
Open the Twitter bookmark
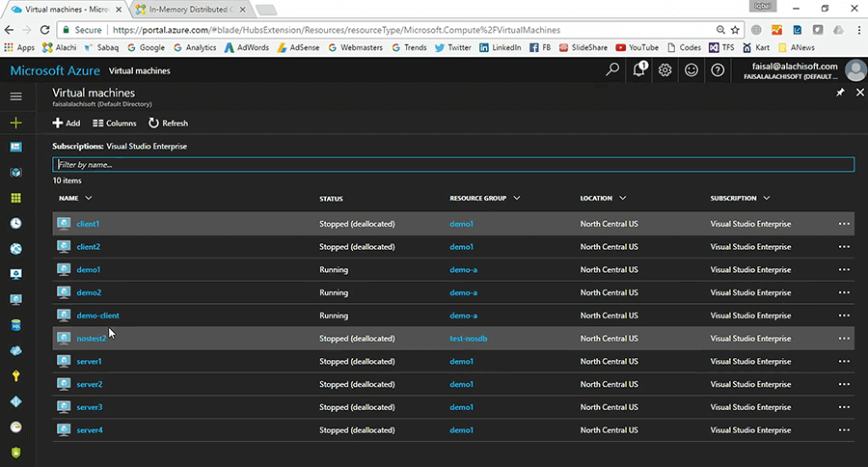[453, 47]
